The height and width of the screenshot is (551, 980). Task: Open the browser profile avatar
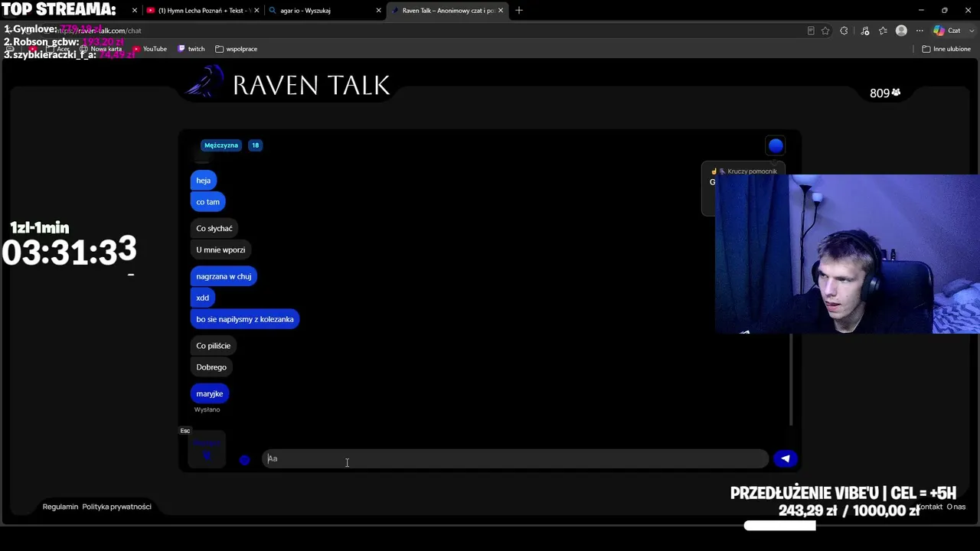[x=901, y=31]
